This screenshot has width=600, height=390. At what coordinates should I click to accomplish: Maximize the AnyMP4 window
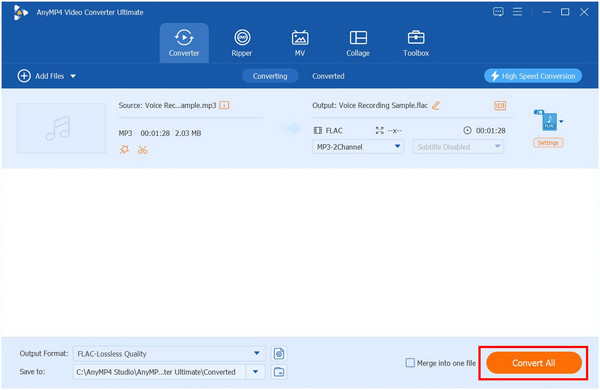(x=565, y=12)
